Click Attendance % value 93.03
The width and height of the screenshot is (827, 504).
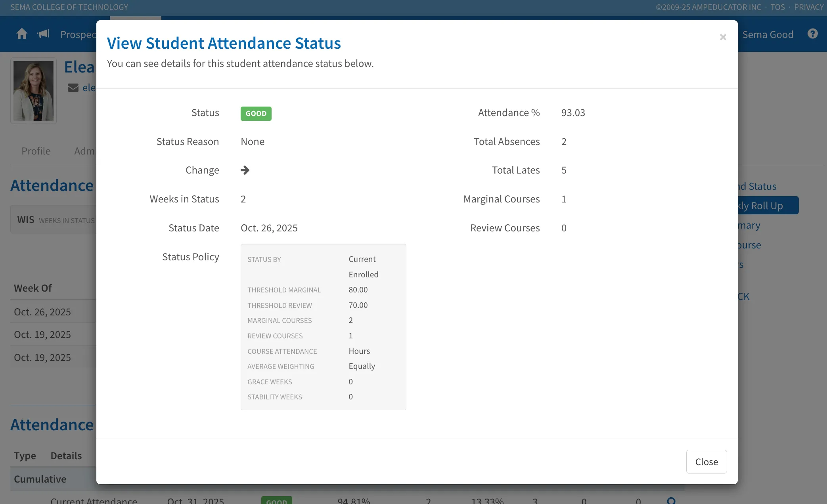point(573,113)
